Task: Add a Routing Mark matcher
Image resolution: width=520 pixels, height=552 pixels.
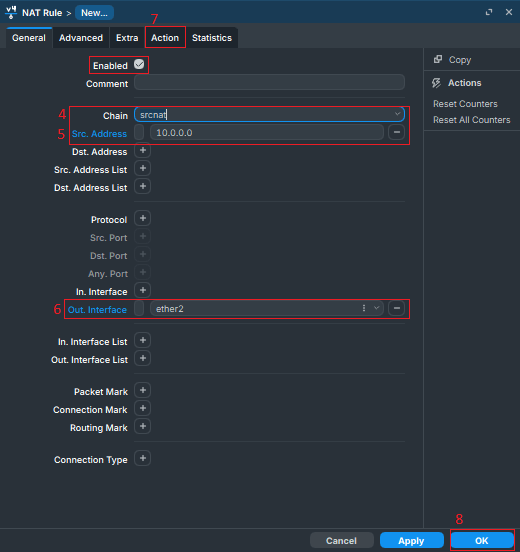Action: tap(143, 426)
